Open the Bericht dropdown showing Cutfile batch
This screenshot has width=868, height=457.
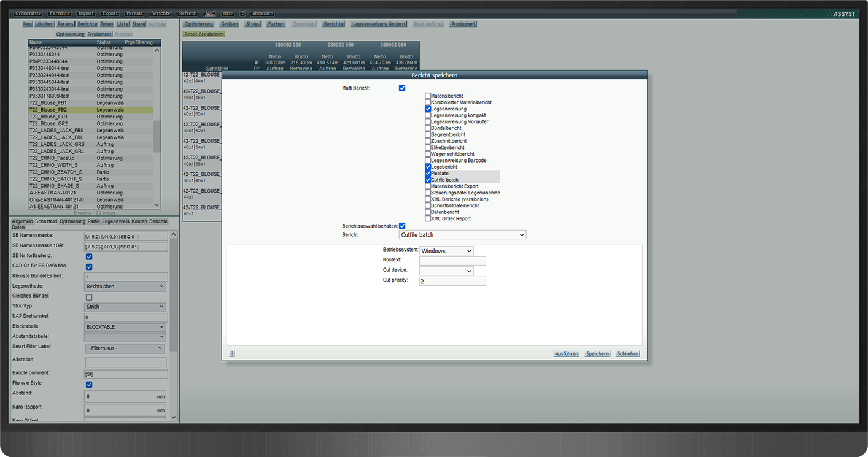[x=462, y=235]
